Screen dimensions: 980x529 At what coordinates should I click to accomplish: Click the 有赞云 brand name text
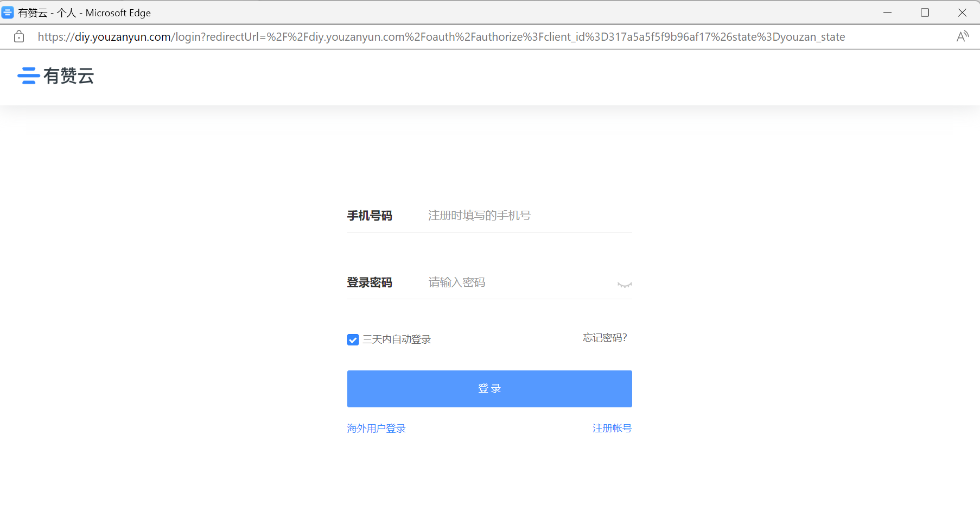click(69, 75)
